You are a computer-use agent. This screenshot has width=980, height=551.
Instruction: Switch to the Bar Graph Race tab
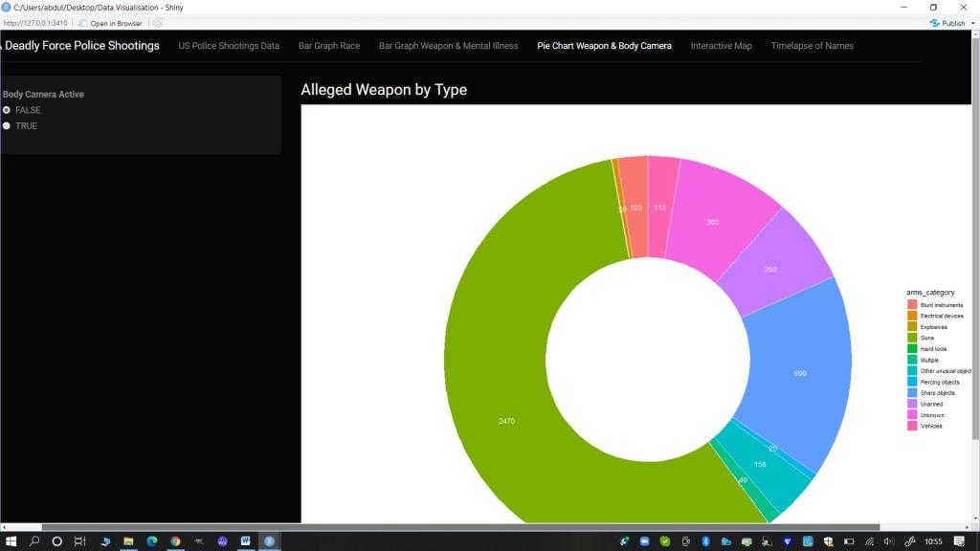point(329,46)
